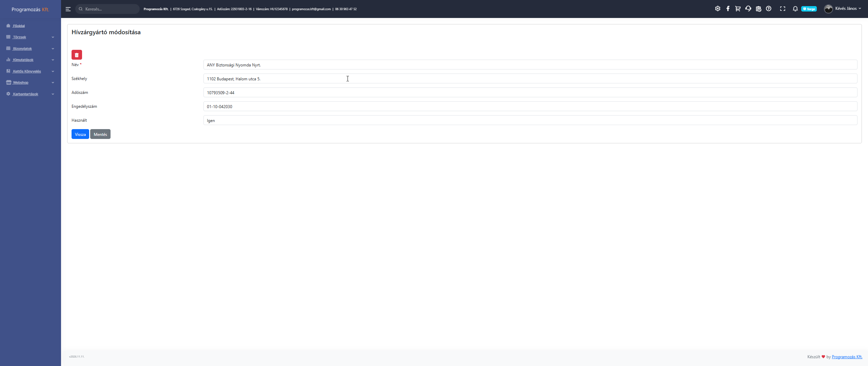Click the Programozás Kft. footer link
This screenshot has width=868, height=366.
tap(847, 357)
